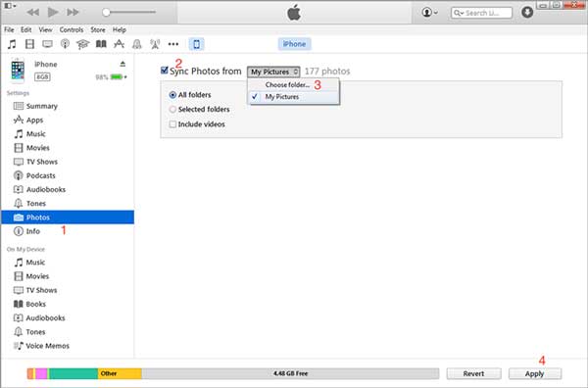Screen dimensions: 588x388
Task: Open the Store menu
Action: (x=98, y=29)
